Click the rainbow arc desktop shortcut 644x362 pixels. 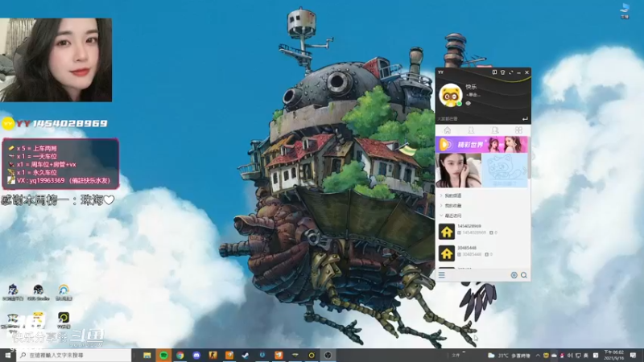pos(64,293)
